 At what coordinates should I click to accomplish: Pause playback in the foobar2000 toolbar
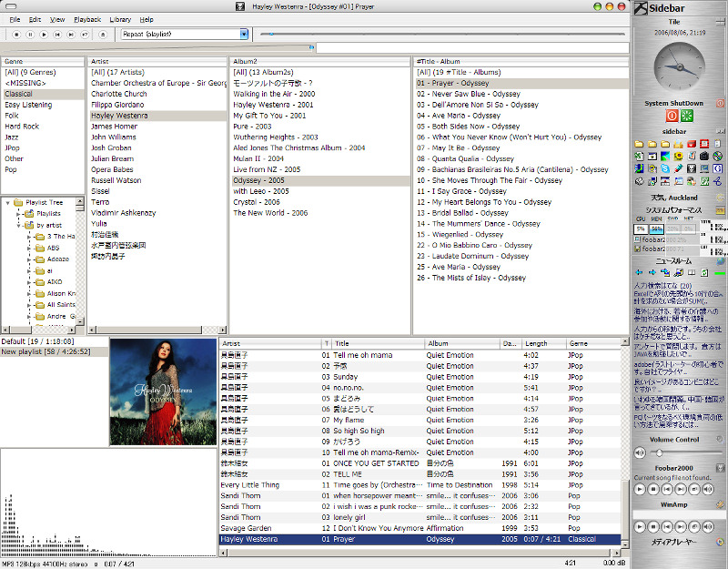click(x=30, y=35)
